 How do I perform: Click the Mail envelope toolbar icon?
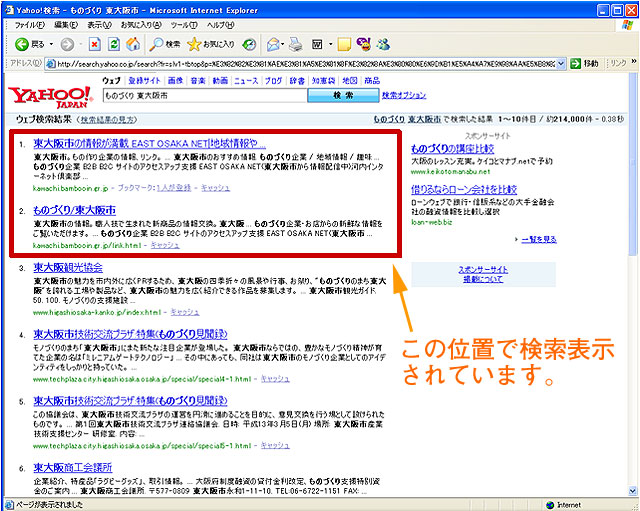(x=273, y=44)
